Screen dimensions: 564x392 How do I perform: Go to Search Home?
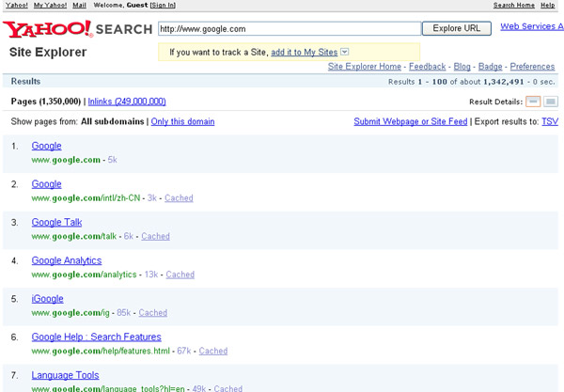513,6
